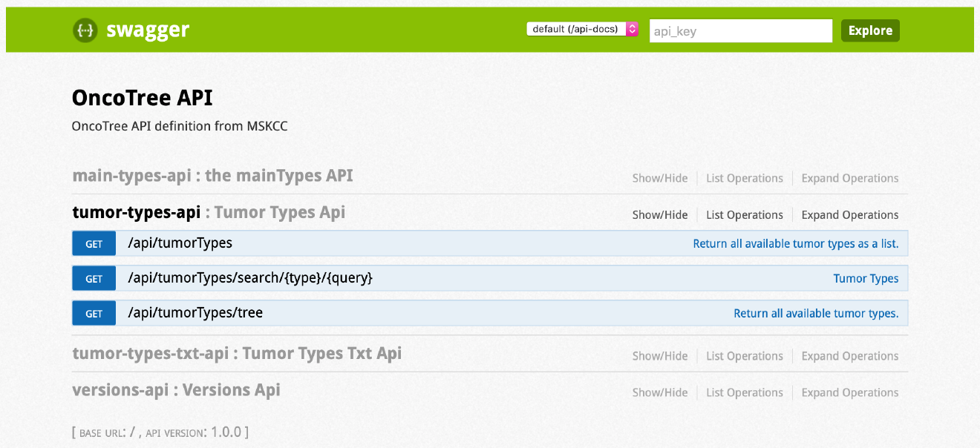This screenshot has width=980, height=448.
Task: Click the Swagger logo icon
Action: (85, 30)
